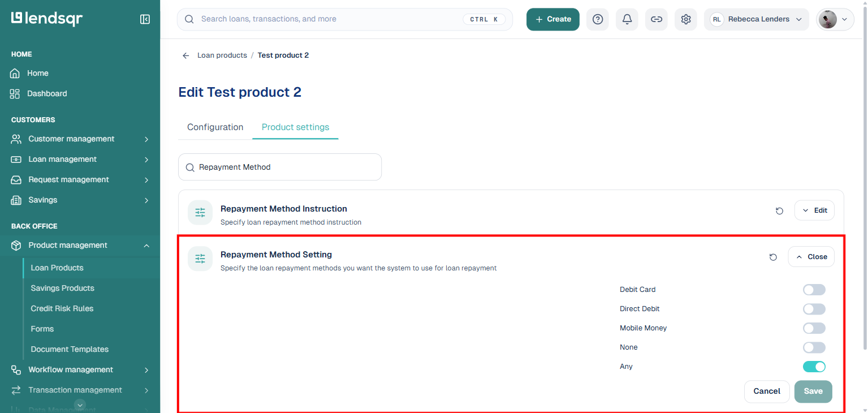
Task: Click Cancel in Repayment Method Setting
Action: point(767,392)
